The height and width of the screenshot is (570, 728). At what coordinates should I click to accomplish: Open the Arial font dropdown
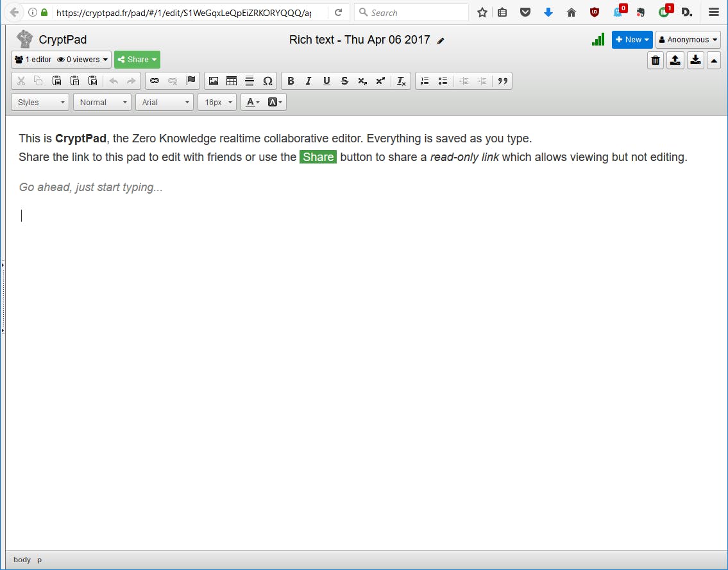tap(164, 102)
